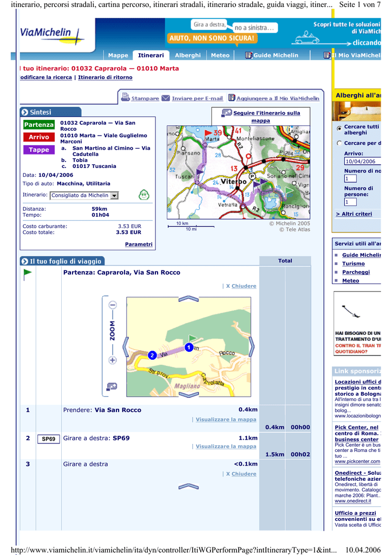Pan the detail map upward with top arrow
Viewport: 392px width, 555px height.
189,299
